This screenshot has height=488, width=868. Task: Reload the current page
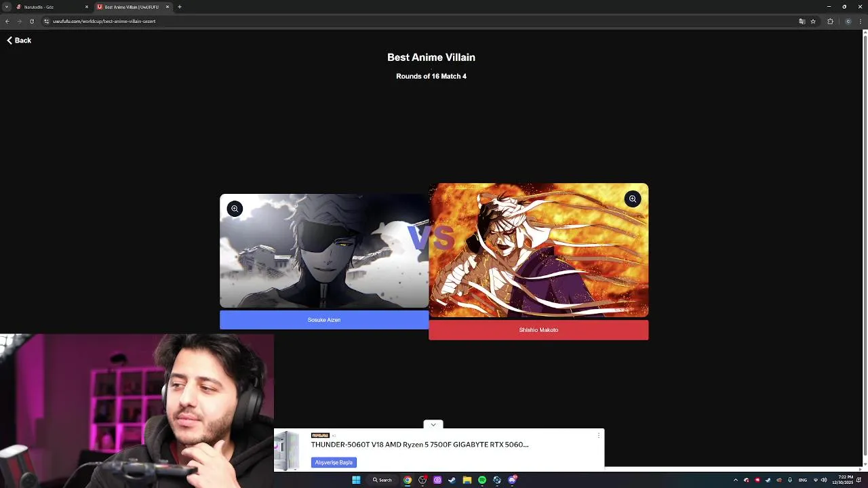[31, 21]
